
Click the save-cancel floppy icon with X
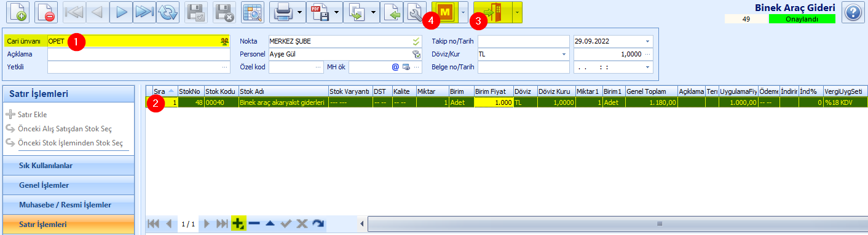click(x=224, y=12)
